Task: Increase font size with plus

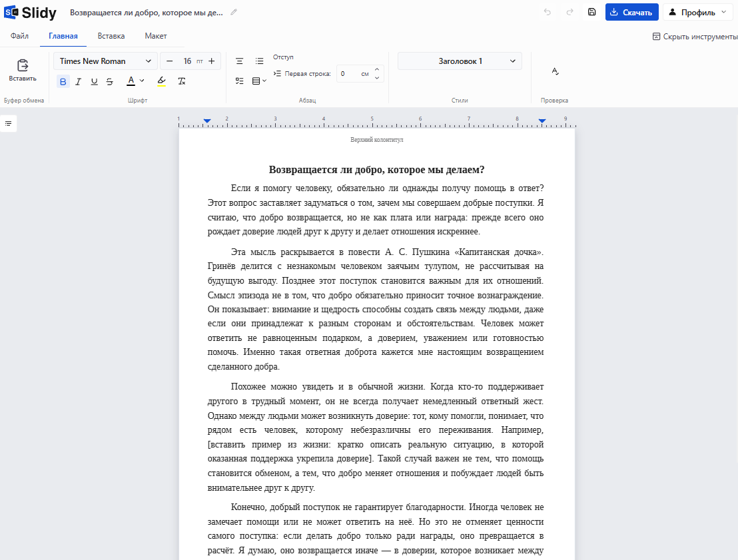Action: pos(212,61)
